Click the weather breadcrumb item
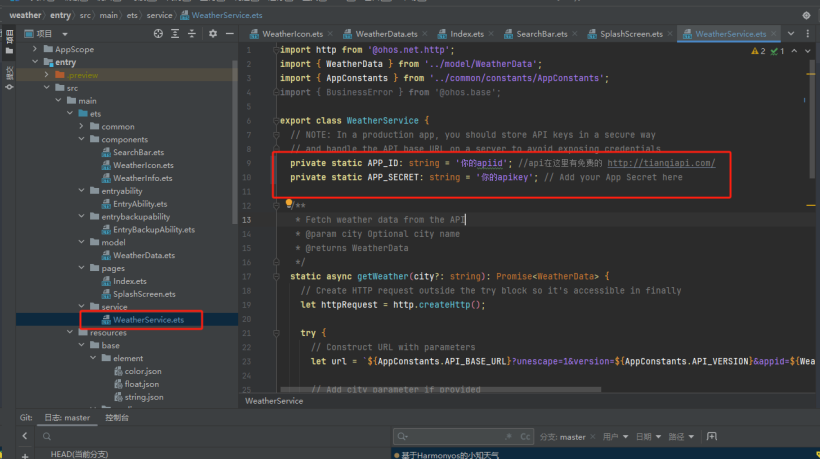The width and height of the screenshot is (820, 459). click(x=25, y=15)
